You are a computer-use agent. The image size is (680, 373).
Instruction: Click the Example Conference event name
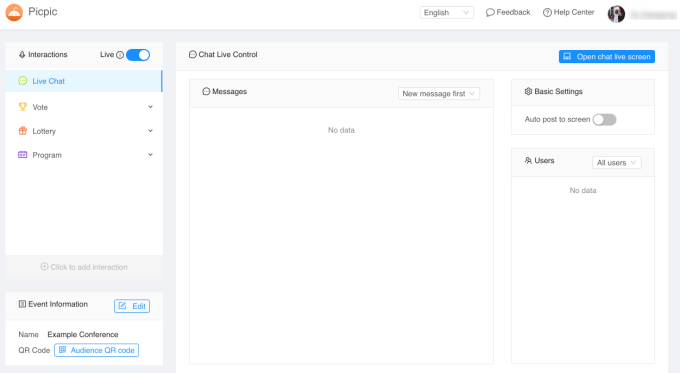[x=83, y=334]
